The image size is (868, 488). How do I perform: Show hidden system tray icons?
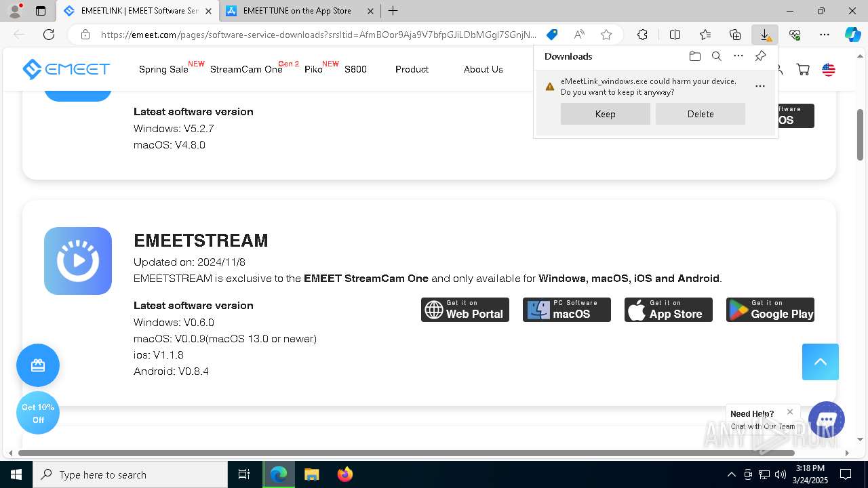(x=731, y=474)
